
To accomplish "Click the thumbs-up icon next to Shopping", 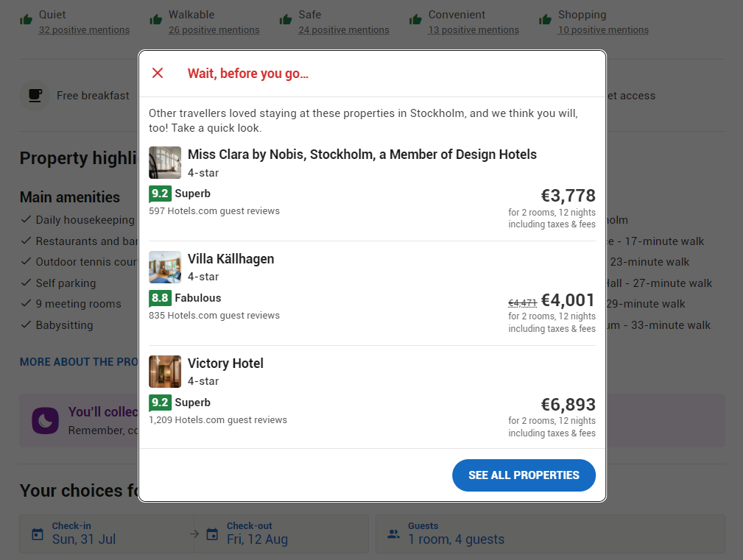I will point(545,18).
